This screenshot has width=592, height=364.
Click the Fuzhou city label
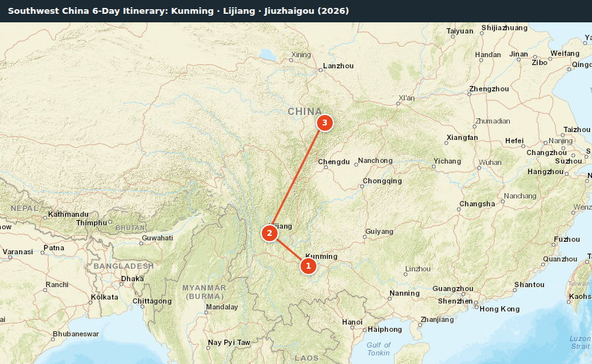coord(567,240)
